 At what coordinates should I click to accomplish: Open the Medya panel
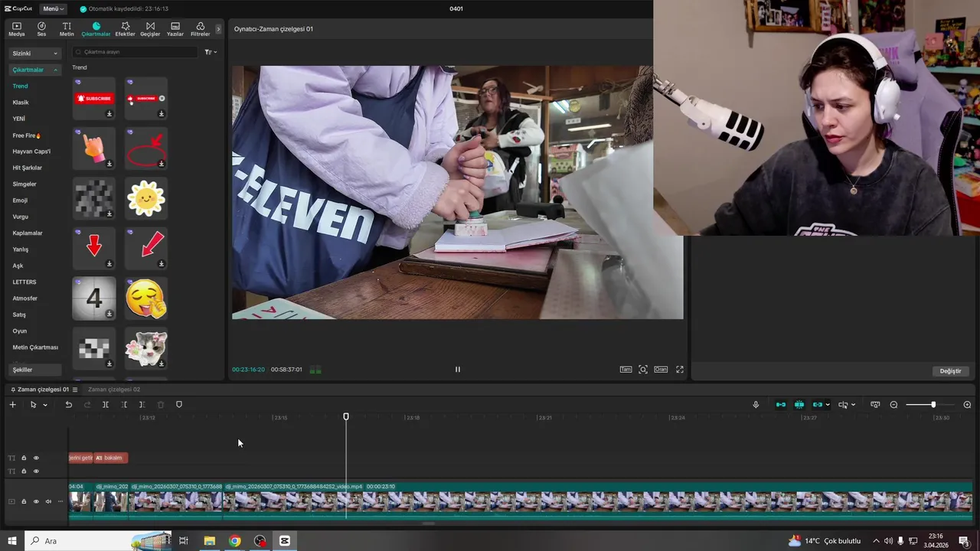(x=17, y=29)
